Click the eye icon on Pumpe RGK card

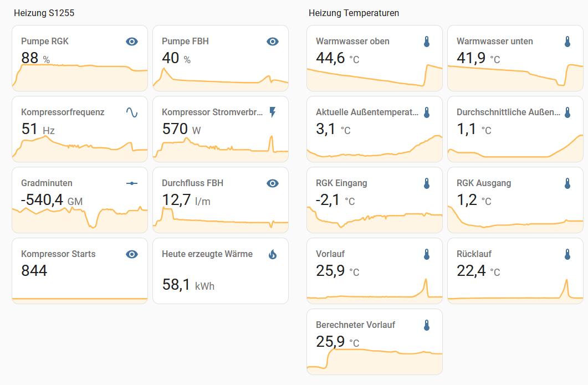[x=131, y=42]
